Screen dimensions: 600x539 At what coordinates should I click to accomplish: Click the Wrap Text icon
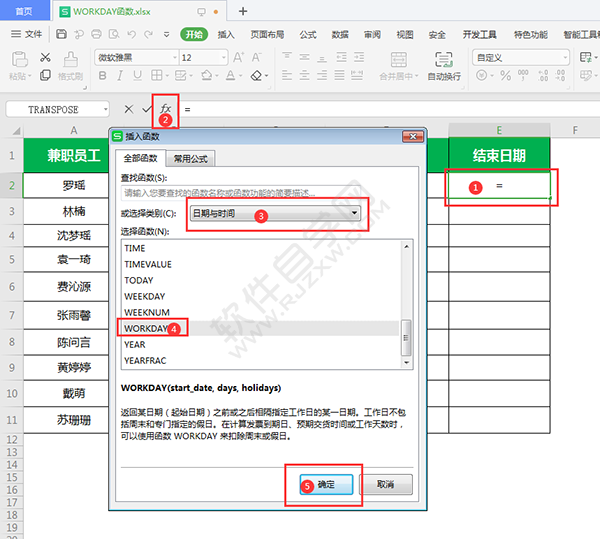pyautogui.click(x=443, y=60)
